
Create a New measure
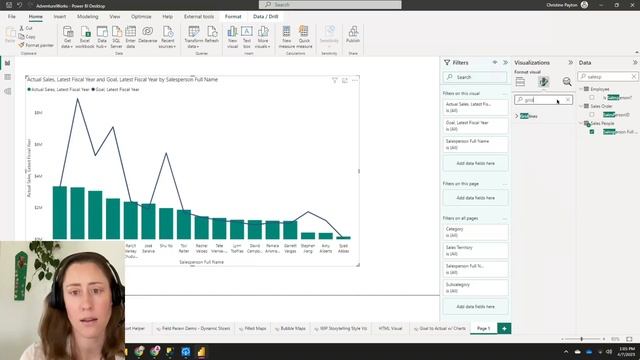tap(287, 37)
